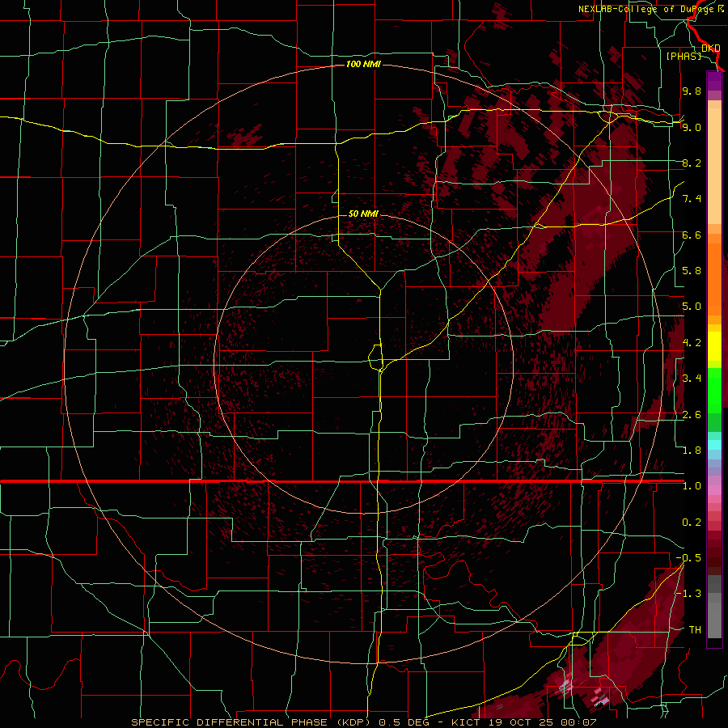
Task: Click the 3.4 value on the scale
Action: [x=692, y=379]
